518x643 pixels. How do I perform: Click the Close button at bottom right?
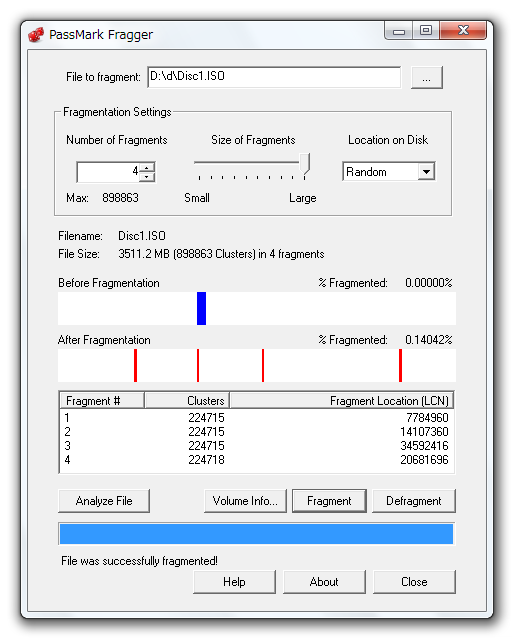click(x=414, y=582)
